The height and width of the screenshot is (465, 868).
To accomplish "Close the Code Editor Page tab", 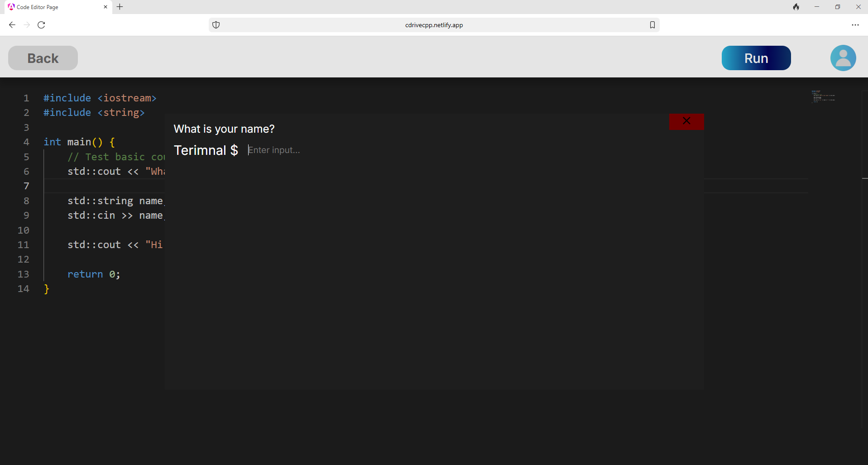I will (x=106, y=7).
